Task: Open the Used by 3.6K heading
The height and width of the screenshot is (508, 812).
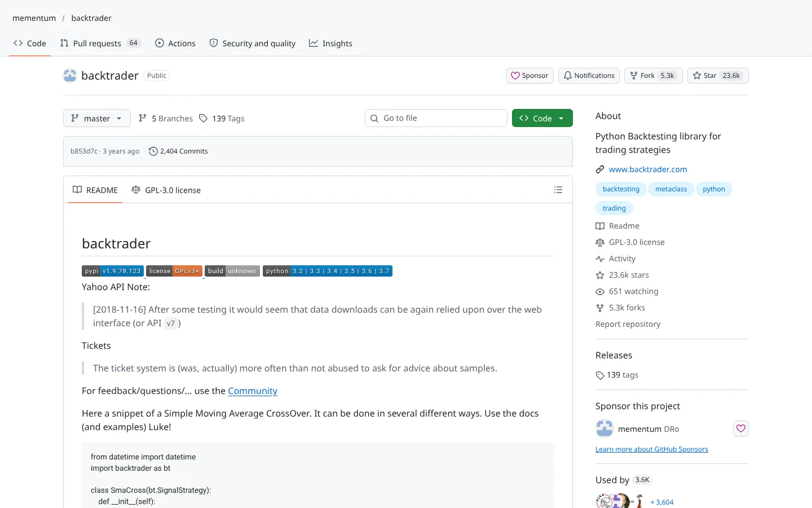Action: (624, 480)
